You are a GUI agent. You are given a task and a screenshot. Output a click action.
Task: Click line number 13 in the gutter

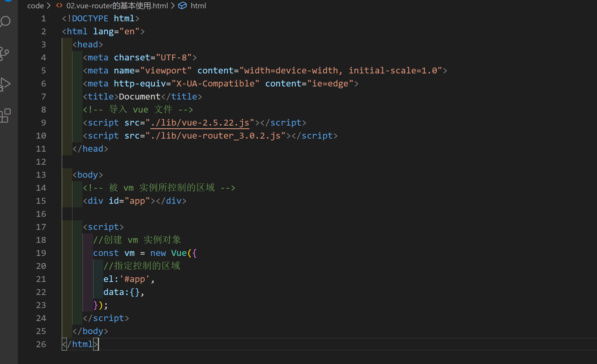click(41, 175)
